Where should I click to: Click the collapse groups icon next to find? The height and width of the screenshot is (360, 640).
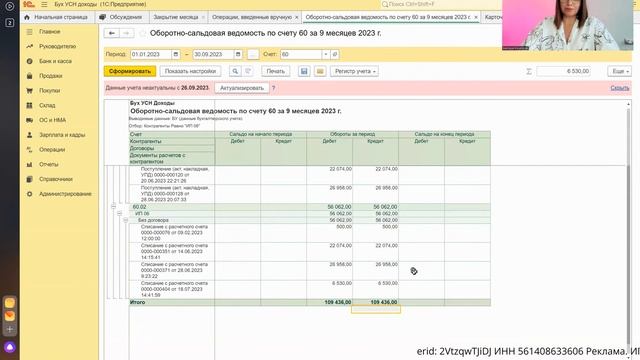(x=248, y=71)
